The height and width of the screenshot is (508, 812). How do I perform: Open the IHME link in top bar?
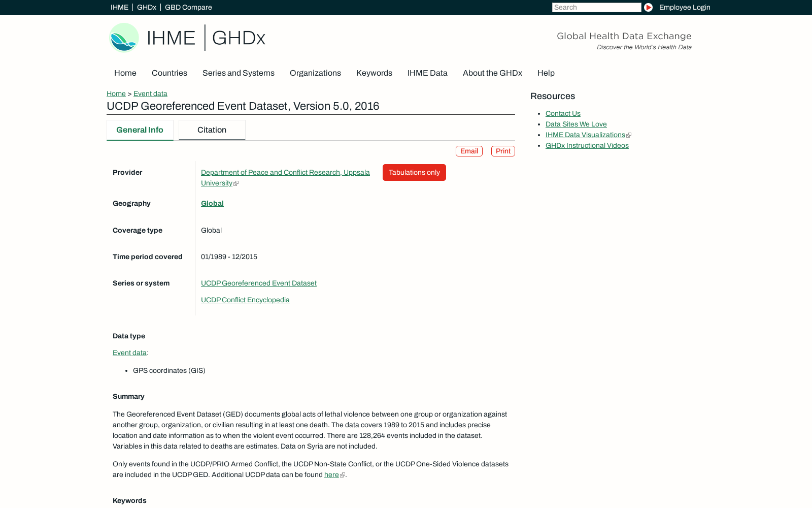pyautogui.click(x=119, y=7)
